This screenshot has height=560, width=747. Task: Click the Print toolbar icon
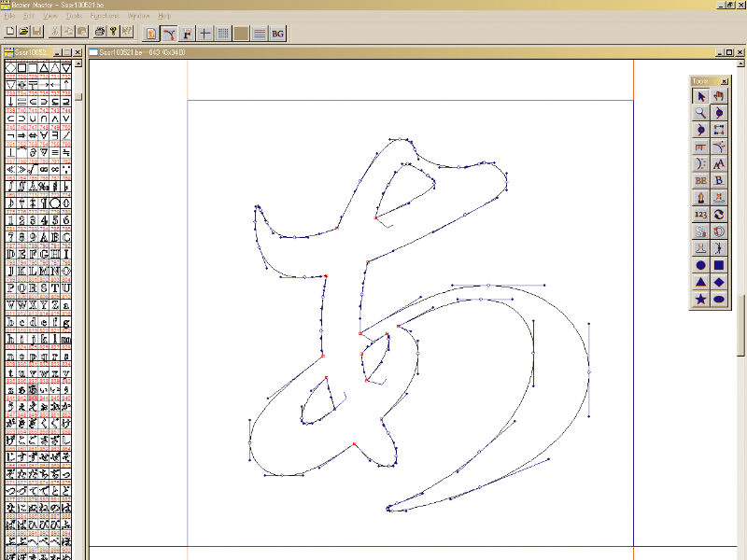[99, 33]
